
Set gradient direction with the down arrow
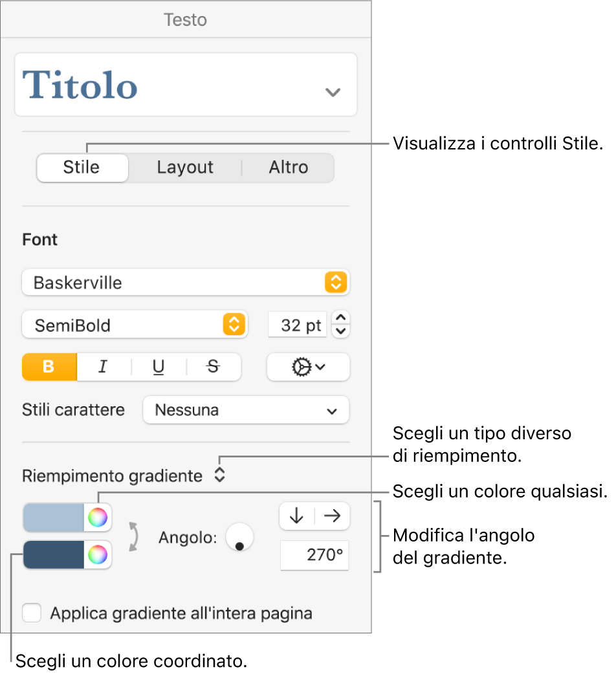(297, 516)
